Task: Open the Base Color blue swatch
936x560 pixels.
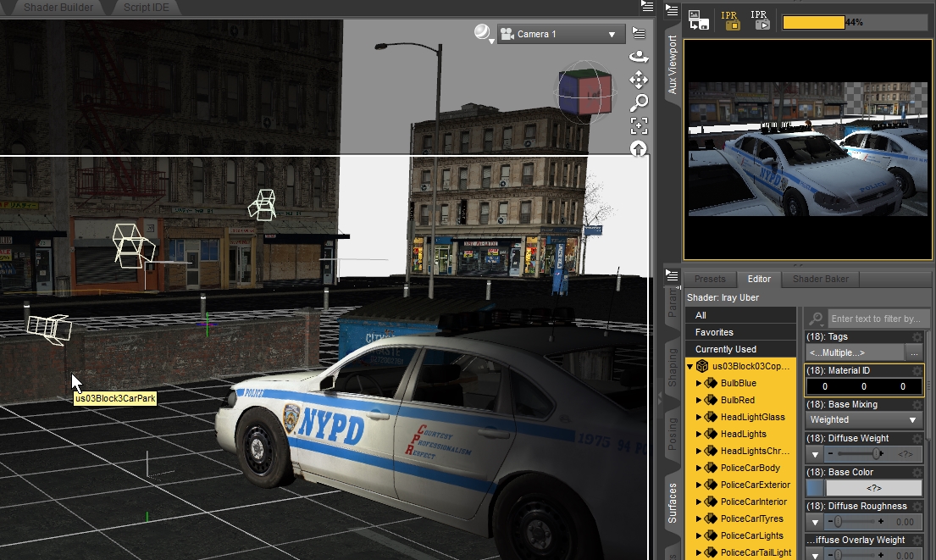Action: point(815,488)
